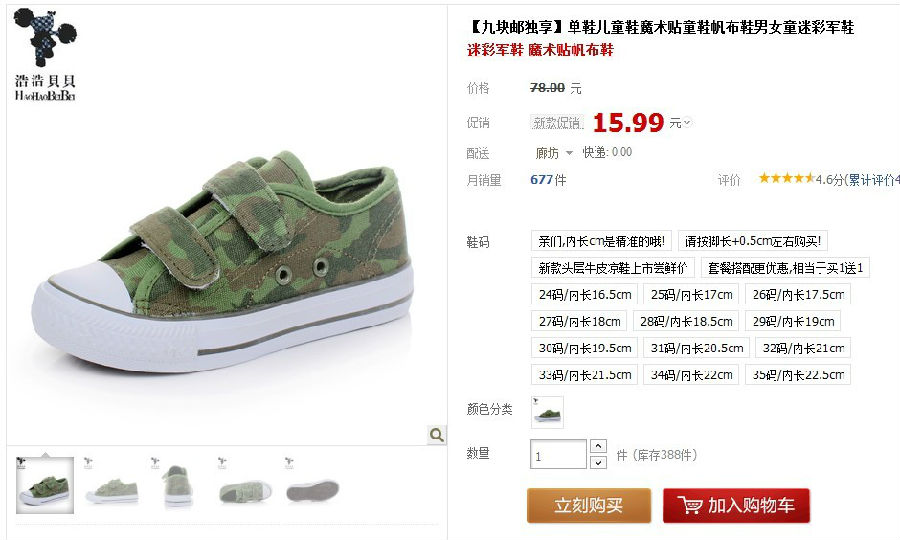Click the HaoHaoBeiBei store logo

pyautogui.click(x=45, y=55)
